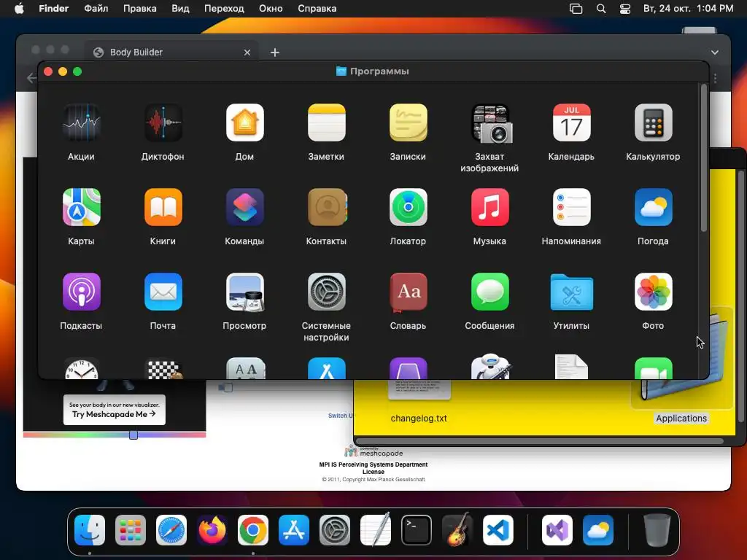Open the Вид menu

tap(180, 9)
